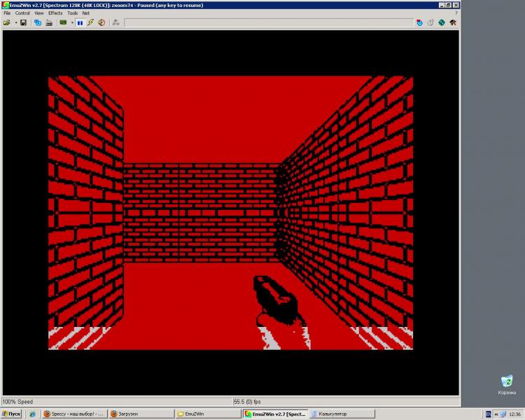Viewport: 525px width, 420px height.
Task: Expand the open file dropdown arrow
Action: (15, 22)
